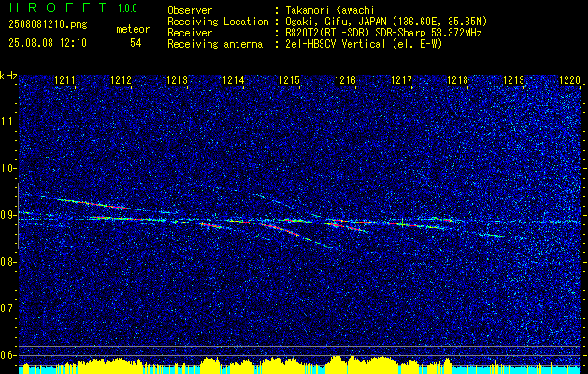588x374 pixels.
Task: Select the observer name Takanori Kawachi
Action: point(330,11)
